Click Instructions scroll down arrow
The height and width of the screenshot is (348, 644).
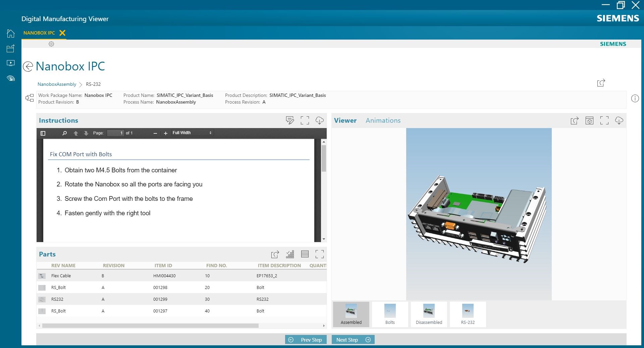pyautogui.click(x=324, y=239)
